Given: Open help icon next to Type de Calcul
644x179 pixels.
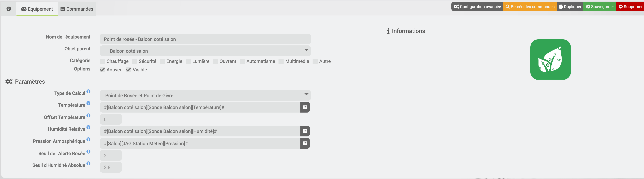Looking at the screenshot, I should (89, 92).
